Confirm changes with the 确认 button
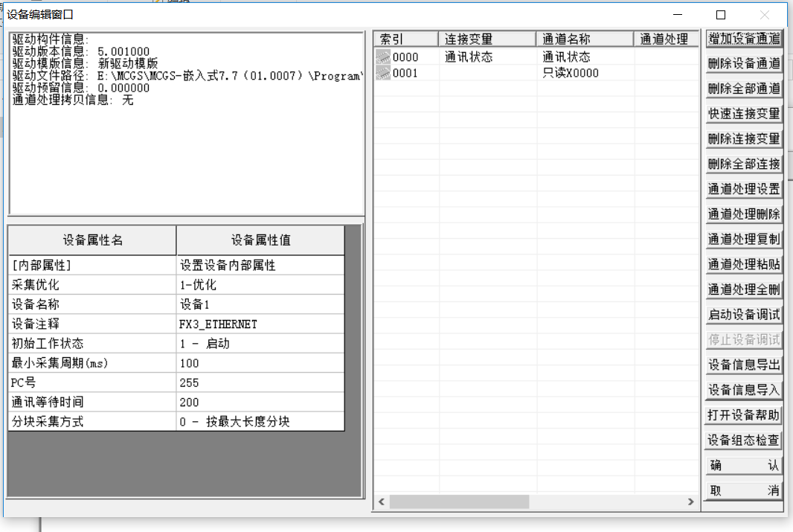This screenshot has width=793, height=532. click(743, 466)
